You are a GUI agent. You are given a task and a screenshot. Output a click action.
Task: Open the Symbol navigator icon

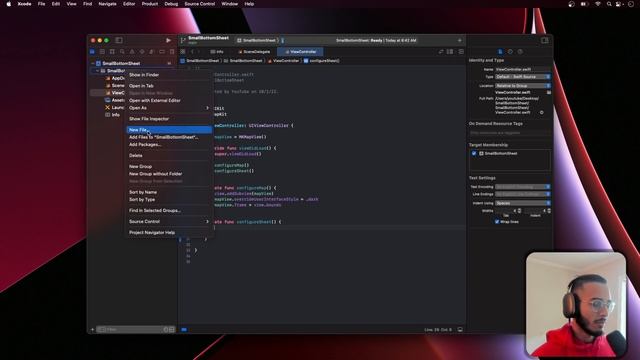tap(112, 52)
